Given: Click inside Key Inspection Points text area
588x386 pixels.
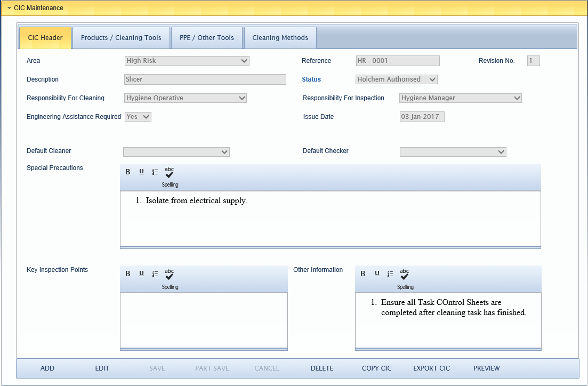Looking at the screenshot, I should tap(204, 321).
